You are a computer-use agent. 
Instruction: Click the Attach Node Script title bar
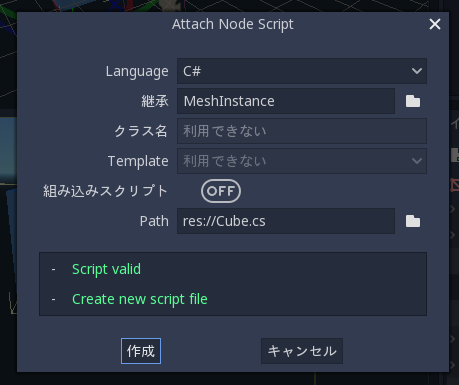(x=233, y=24)
